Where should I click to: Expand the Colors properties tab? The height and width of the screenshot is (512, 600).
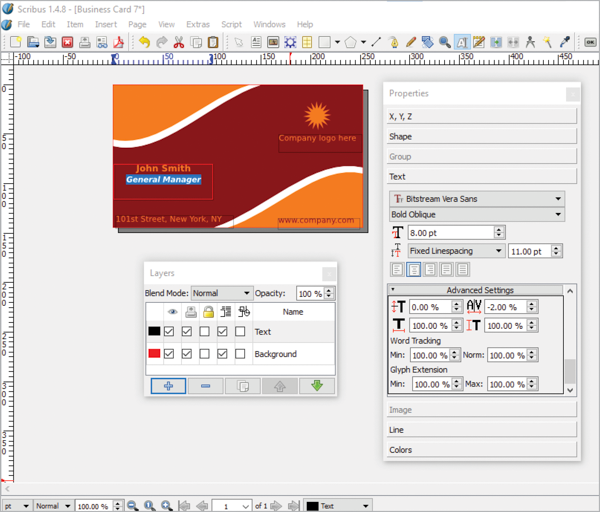pos(481,450)
